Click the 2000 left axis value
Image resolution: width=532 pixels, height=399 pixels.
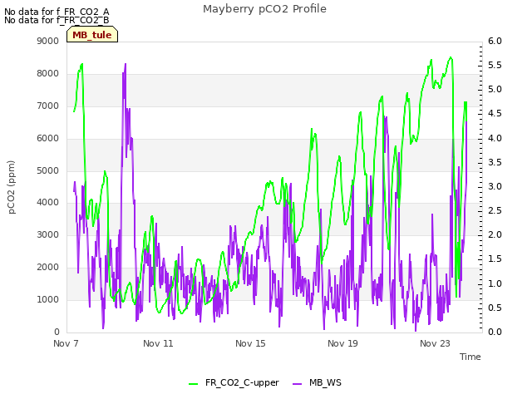(48, 267)
